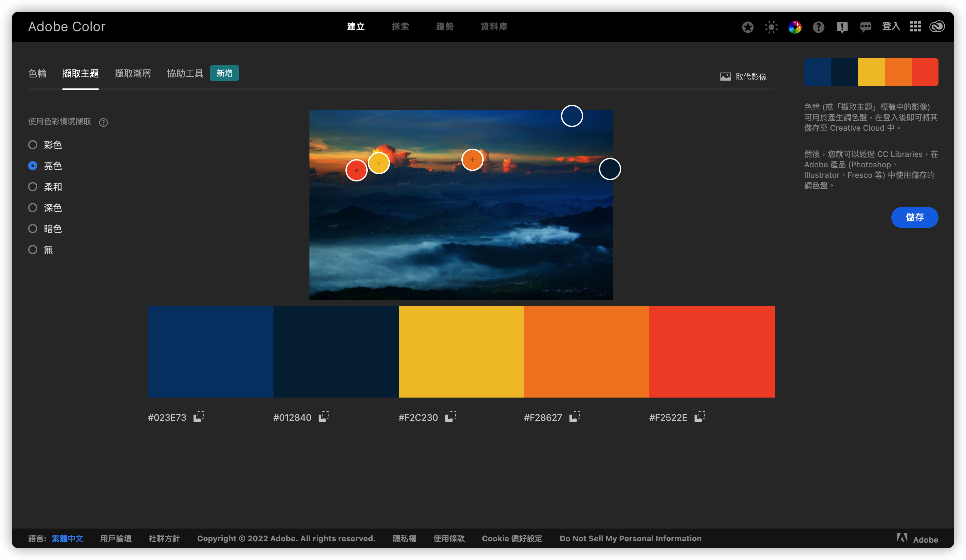Click the dark navy marker at image right edge
This screenshot has width=966, height=560.
pos(610,169)
